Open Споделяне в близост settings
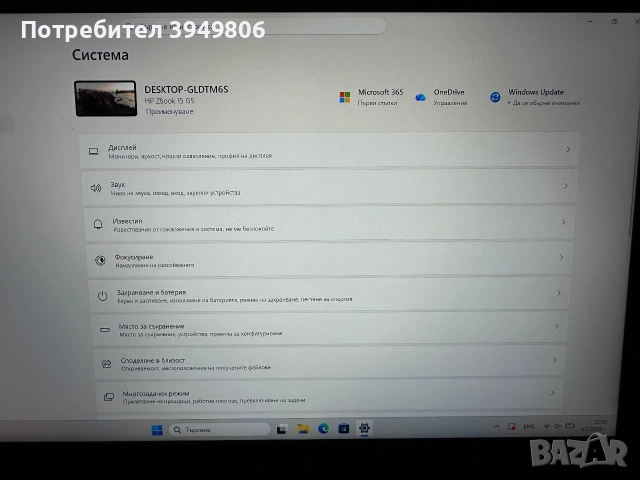Screen dimensions: 640x480 coord(330,363)
